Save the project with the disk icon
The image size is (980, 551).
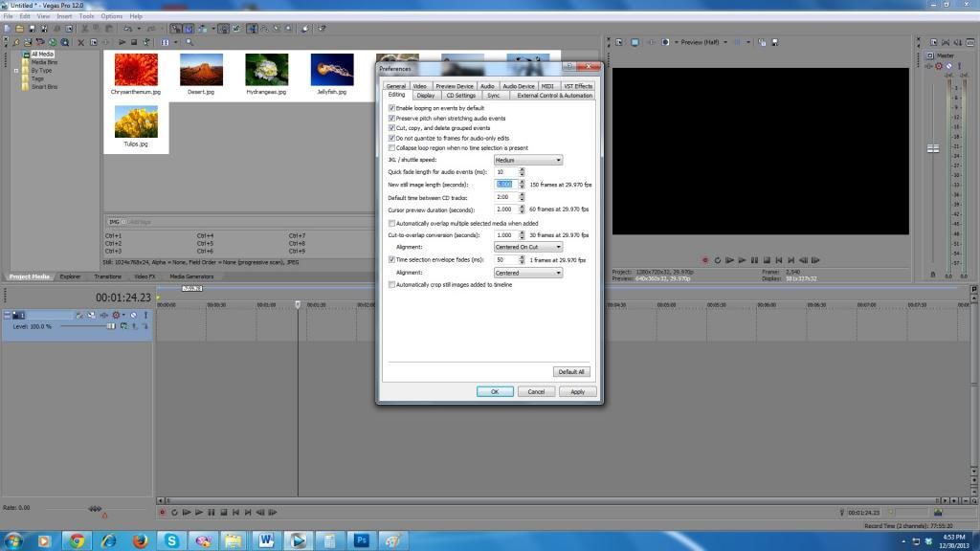[x=32, y=29]
